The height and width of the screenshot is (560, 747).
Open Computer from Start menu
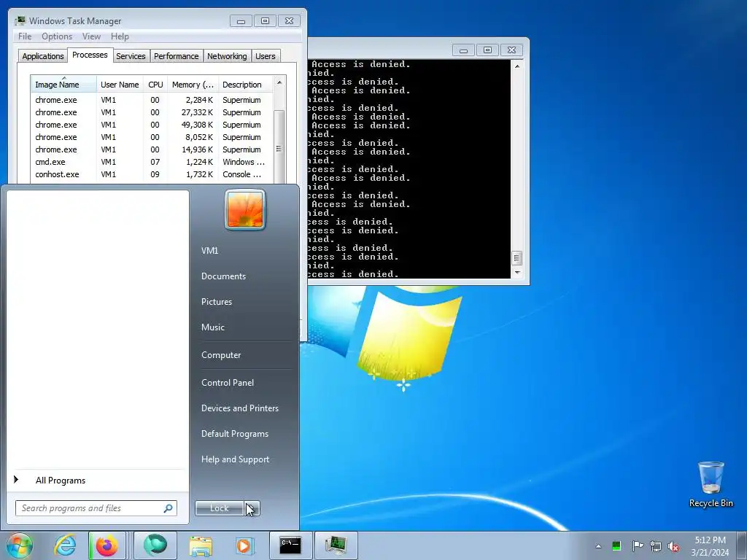tap(221, 355)
